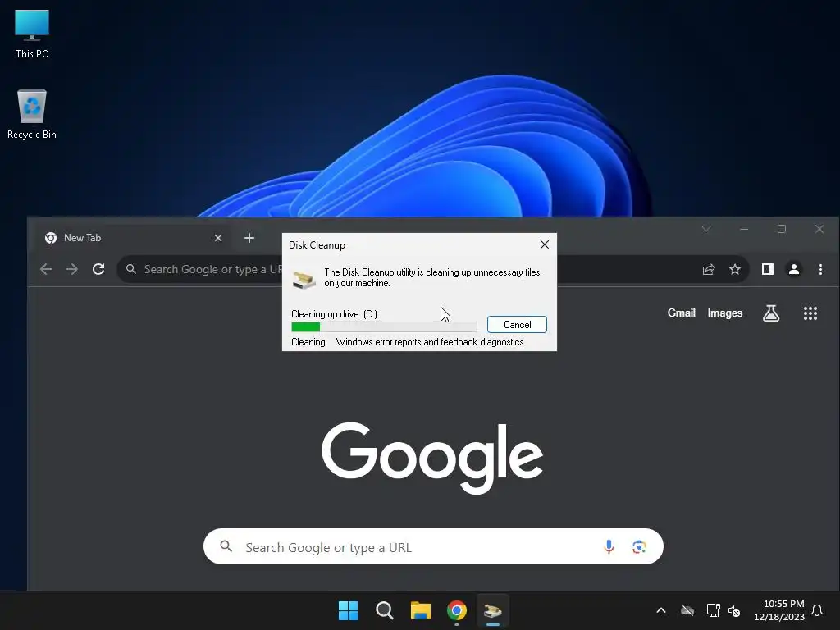The width and height of the screenshot is (840, 630).
Task: Open the Google apps grid
Action: tap(810, 313)
